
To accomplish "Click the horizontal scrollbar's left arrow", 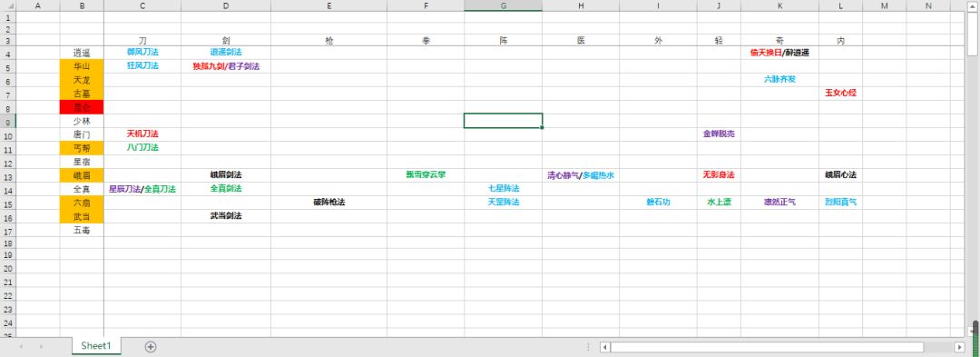I will click(x=604, y=347).
